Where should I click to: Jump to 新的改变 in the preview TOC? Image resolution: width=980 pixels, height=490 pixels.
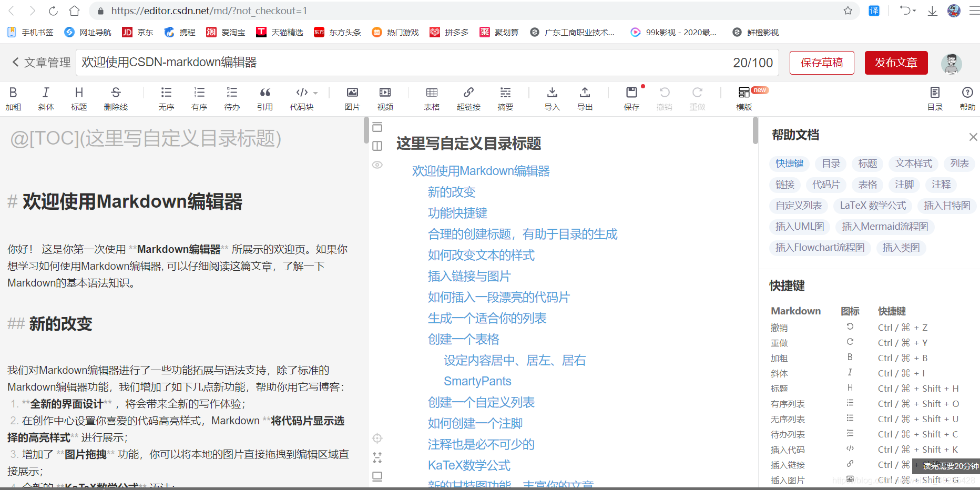[x=452, y=192]
